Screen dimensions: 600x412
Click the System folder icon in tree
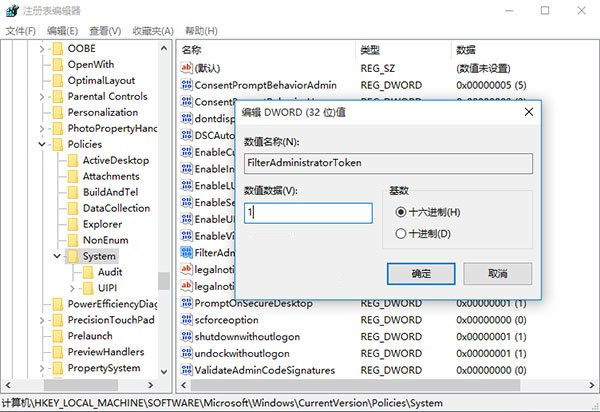[x=72, y=256]
